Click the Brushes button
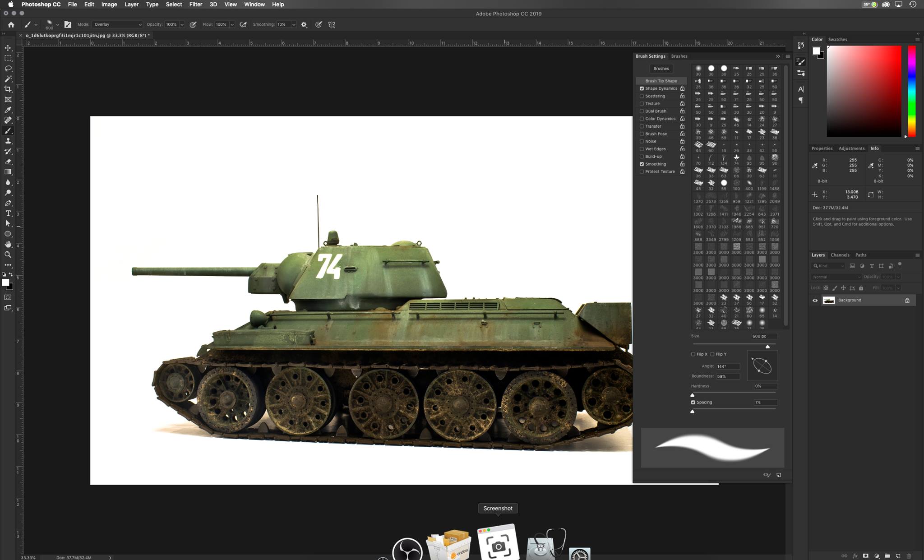The image size is (924, 560). click(661, 69)
